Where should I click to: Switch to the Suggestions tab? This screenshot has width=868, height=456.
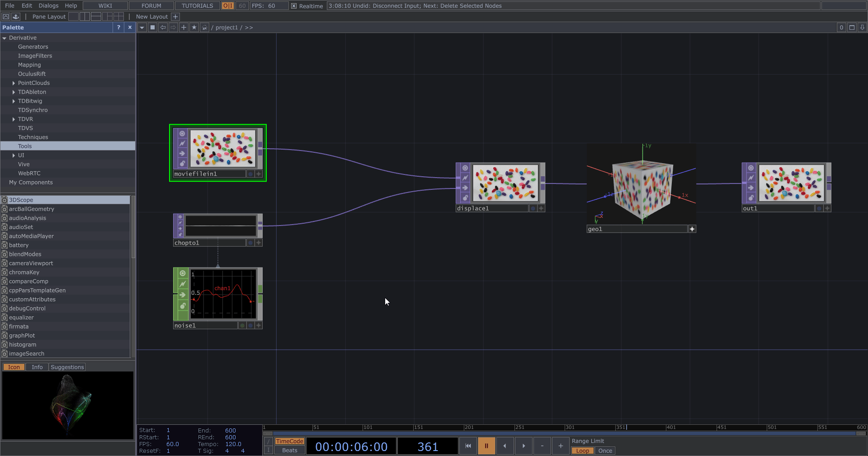pyautogui.click(x=67, y=367)
